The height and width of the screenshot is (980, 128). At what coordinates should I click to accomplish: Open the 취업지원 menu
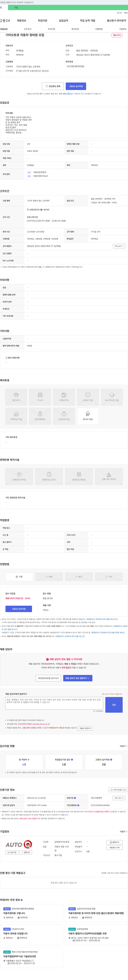pyautogui.click(x=43, y=21)
